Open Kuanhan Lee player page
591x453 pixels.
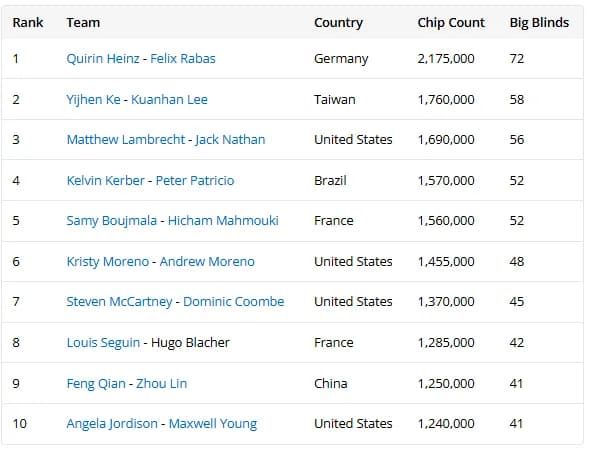[169, 100]
